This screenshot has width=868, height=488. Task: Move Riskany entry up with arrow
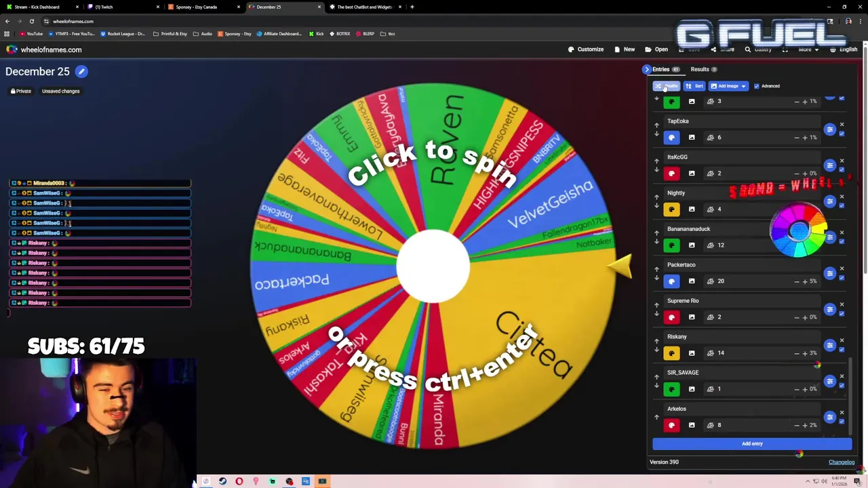click(656, 340)
